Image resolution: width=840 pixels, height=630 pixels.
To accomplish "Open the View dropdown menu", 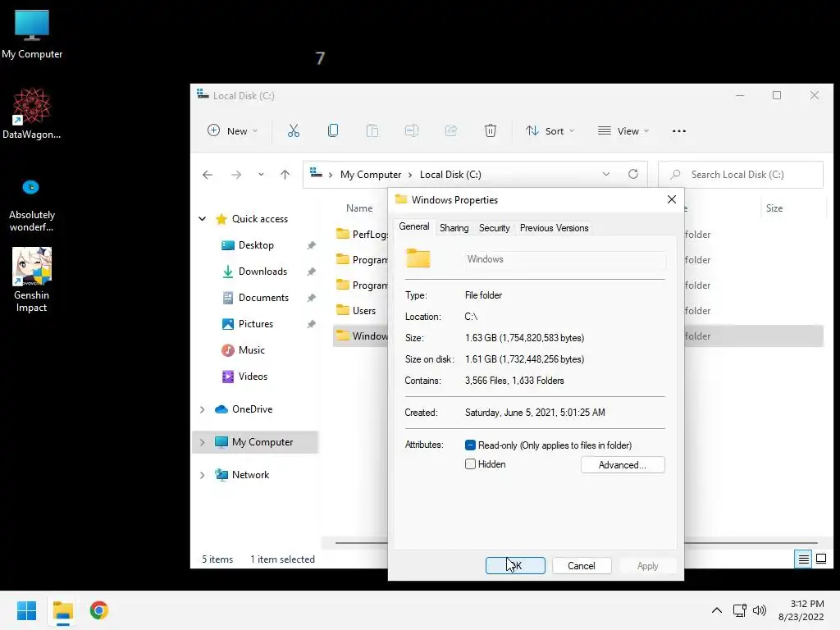I will coord(623,131).
